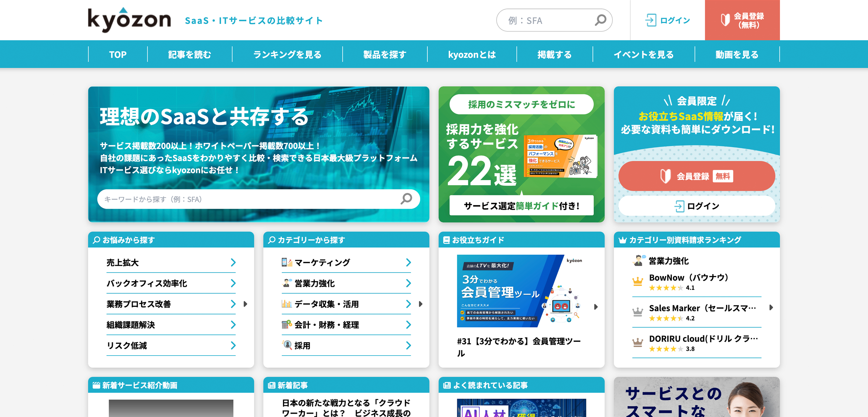Viewport: 868px width, 417px height.
Task: Open 動画を見る navigation item
Action: pyautogui.click(x=737, y=54)
